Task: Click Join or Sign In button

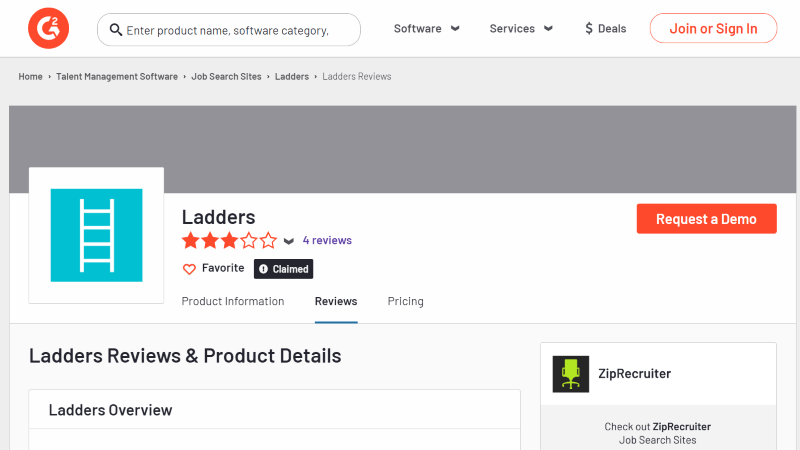Action: point(713,29)
